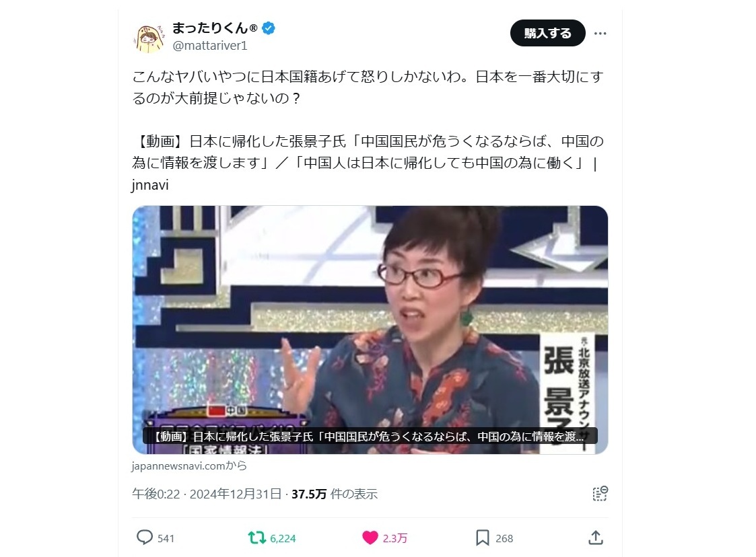Toggle the pink heart like icon

pos(370,537)
